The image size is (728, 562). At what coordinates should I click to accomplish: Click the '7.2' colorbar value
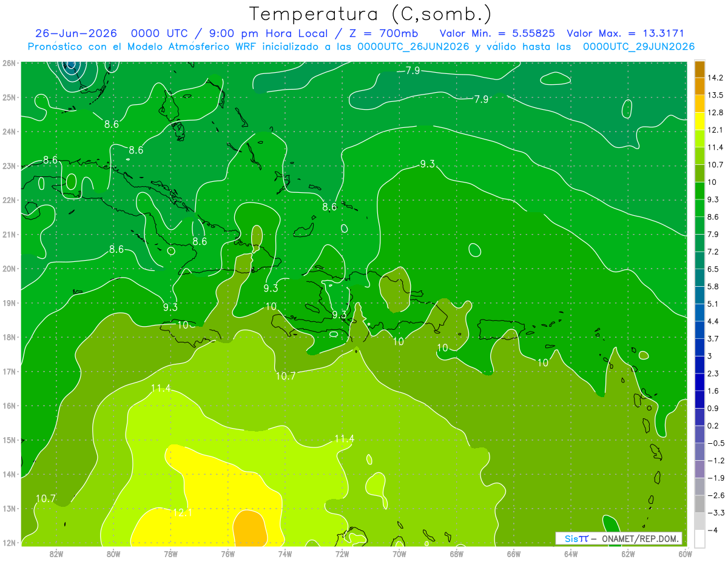click(x=714, y=251)
